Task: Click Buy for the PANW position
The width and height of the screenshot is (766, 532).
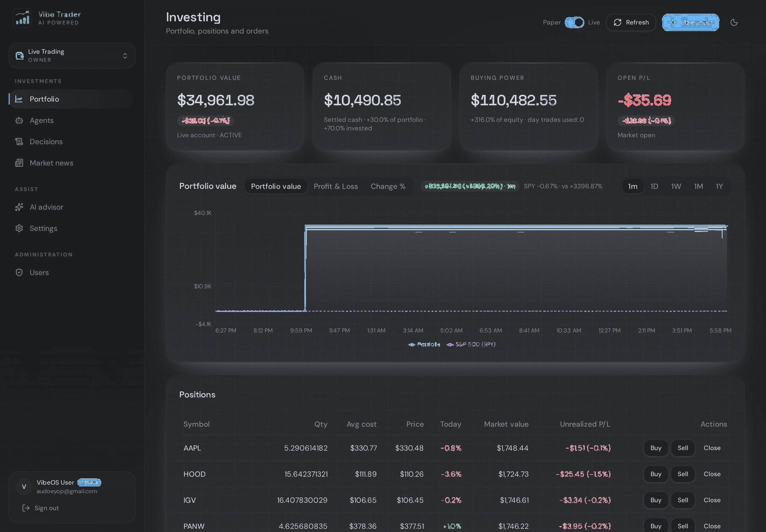Action: (x=656, y=526)
